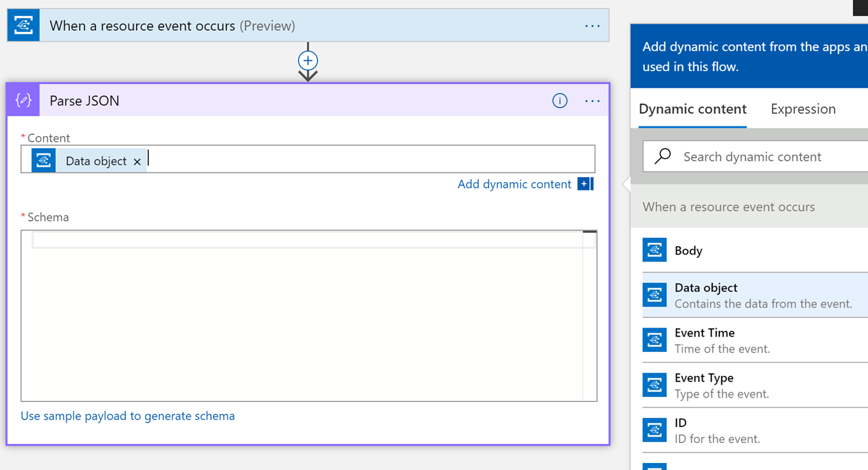Viewport: 868px width, 470px height.
Task: Click the Event Time item icon
Action: [x=655, y=340]
